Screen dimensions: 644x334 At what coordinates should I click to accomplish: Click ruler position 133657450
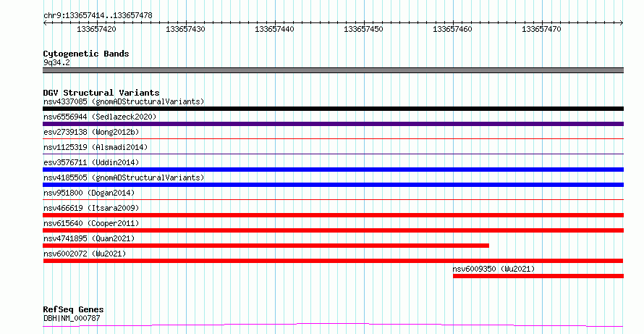(x=363, y=29)
